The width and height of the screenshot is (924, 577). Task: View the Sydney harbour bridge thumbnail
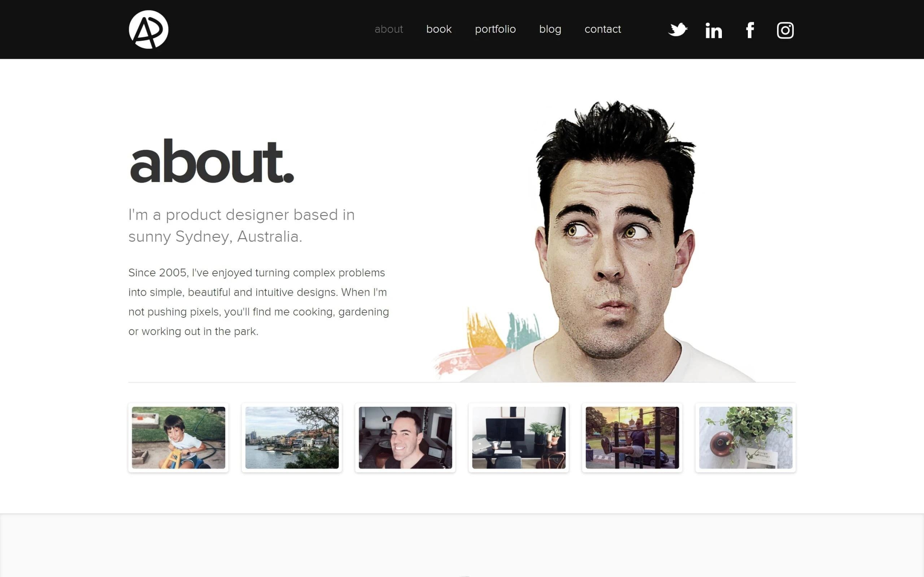[x=292, y=437]
